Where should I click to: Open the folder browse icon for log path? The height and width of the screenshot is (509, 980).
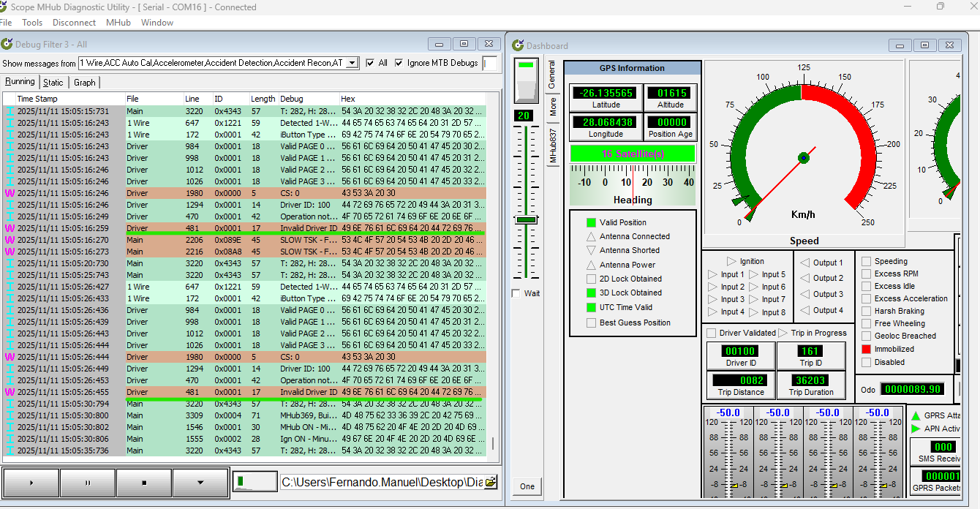click(x=490, y=482)
